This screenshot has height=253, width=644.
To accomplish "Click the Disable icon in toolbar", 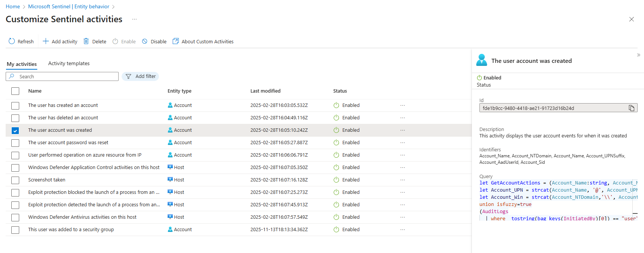I will [x=145, y=41].
